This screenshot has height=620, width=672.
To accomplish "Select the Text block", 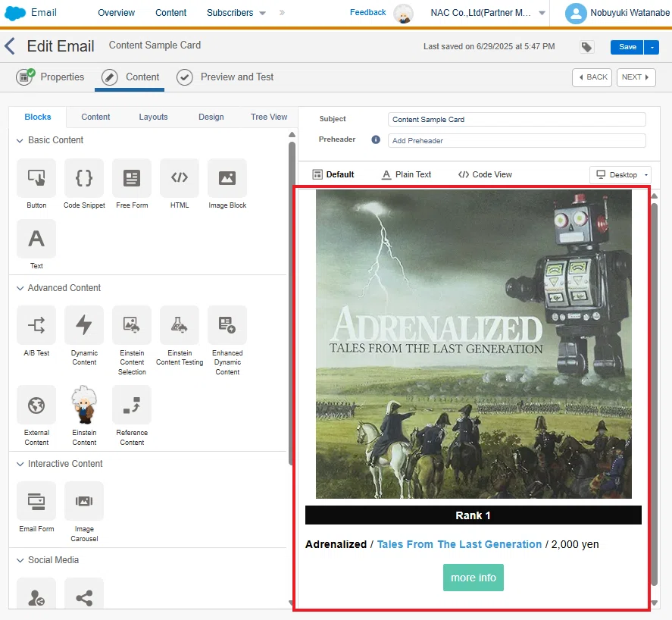I will point(36,239).
